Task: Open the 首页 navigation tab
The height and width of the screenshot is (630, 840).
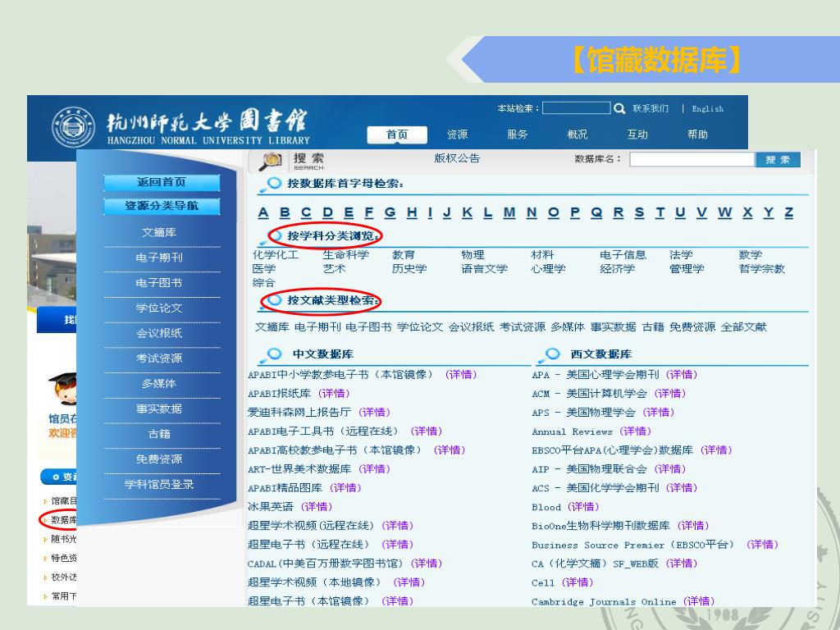Action: [397, 135]
